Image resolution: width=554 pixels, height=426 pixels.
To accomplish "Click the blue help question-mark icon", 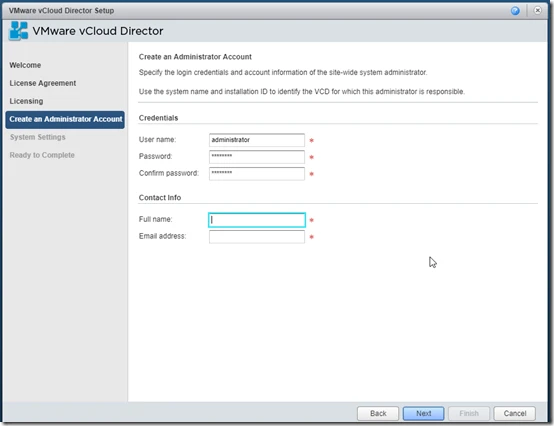I will 515,11.
